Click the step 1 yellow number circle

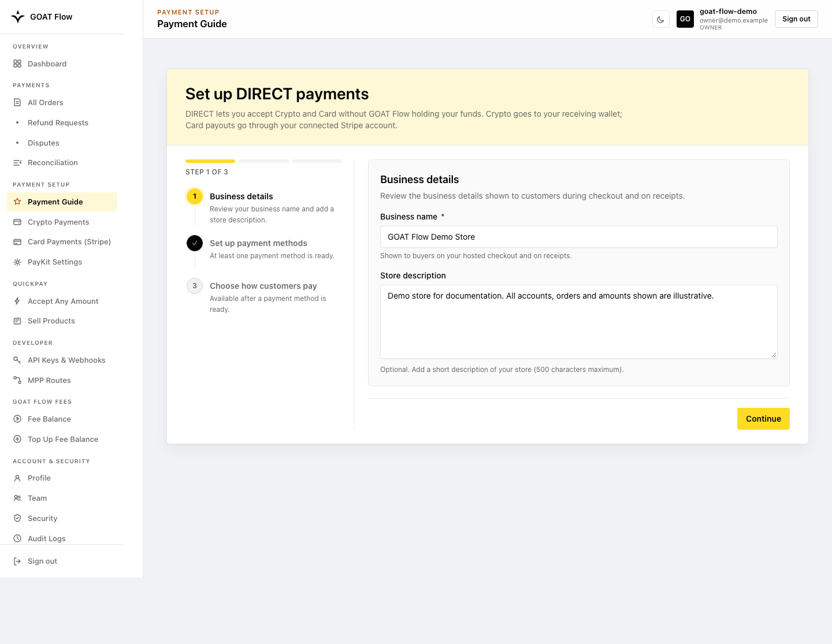pos(195,196)
